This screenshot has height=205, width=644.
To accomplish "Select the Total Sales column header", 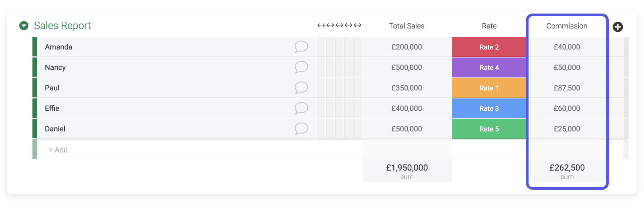I will point(407,26).
